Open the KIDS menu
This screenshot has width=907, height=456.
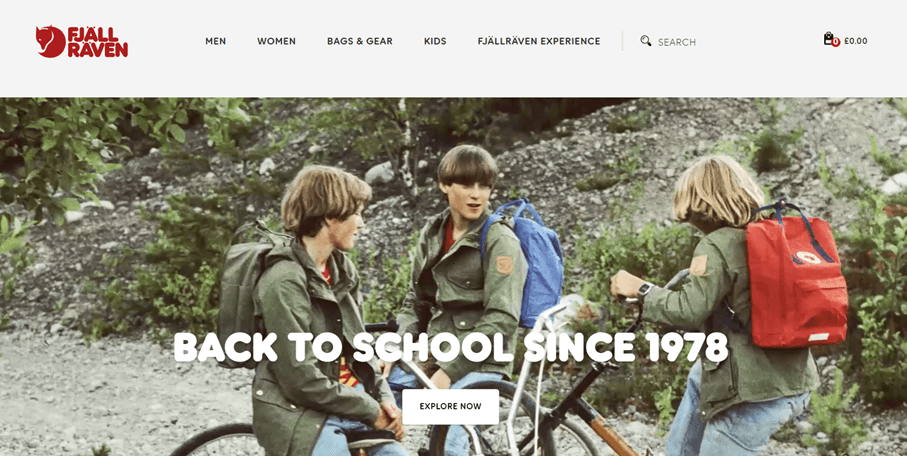(x=435, y=41)
